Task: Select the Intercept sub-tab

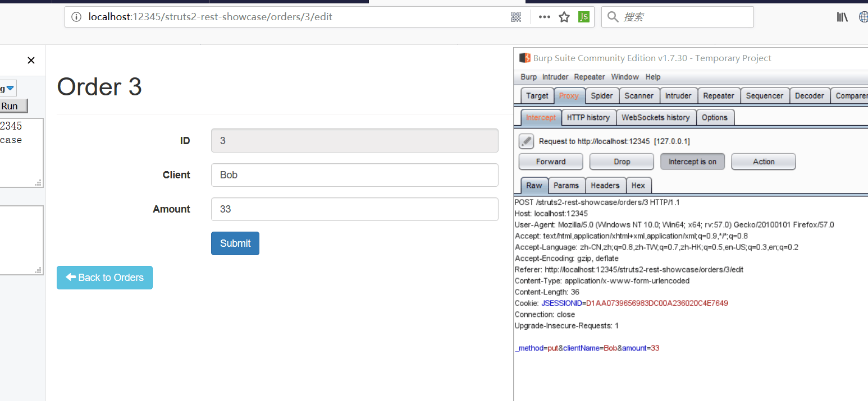Action: pos(541,118)
